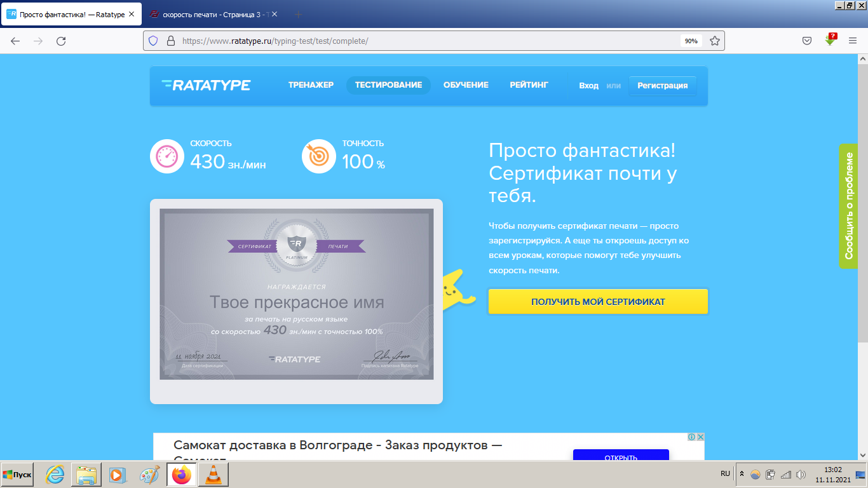The height and width of the screenshot is (488, 868).
Task: Open the Firefox hamburger menu
Action: pos(852,40)
